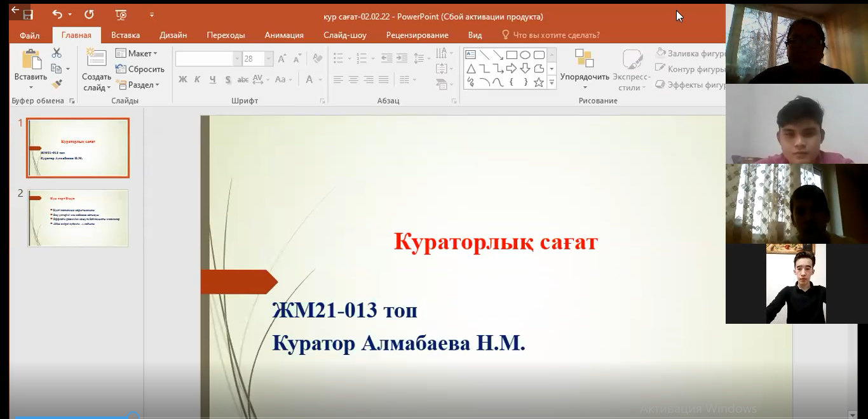Image resolution: width=868 pixels, height=419 pixels.
Task: Switch to the Вставка tab
Action: coord(125,36)
